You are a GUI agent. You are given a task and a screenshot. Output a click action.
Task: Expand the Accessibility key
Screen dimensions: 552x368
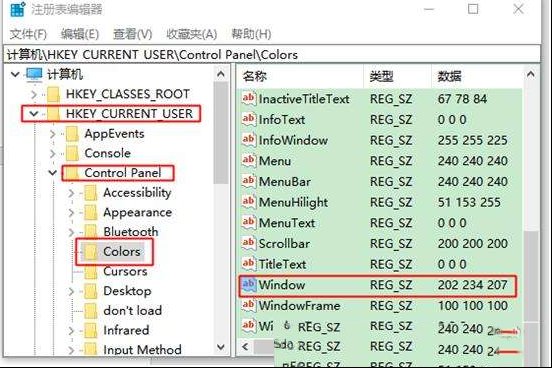(71, 193)
